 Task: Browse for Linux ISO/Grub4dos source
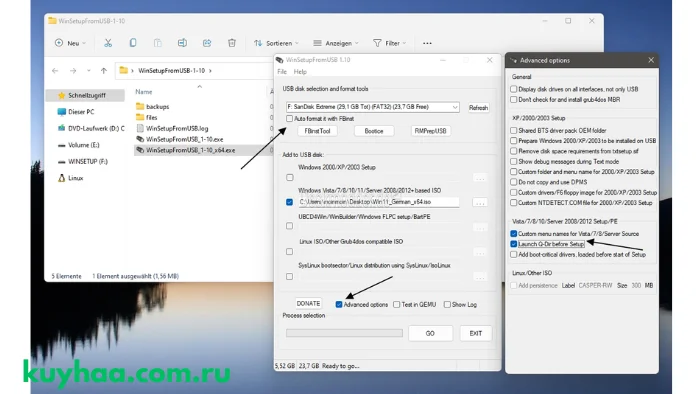[480, 253]
